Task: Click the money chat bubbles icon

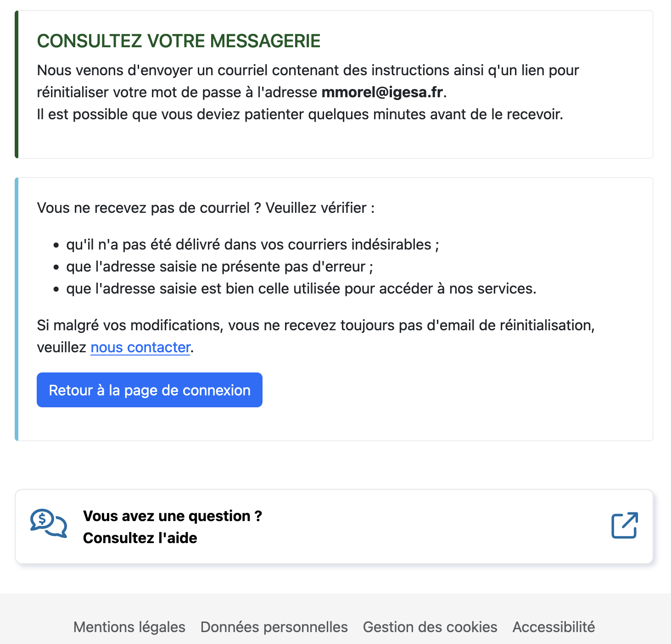Action: point(49,523)
